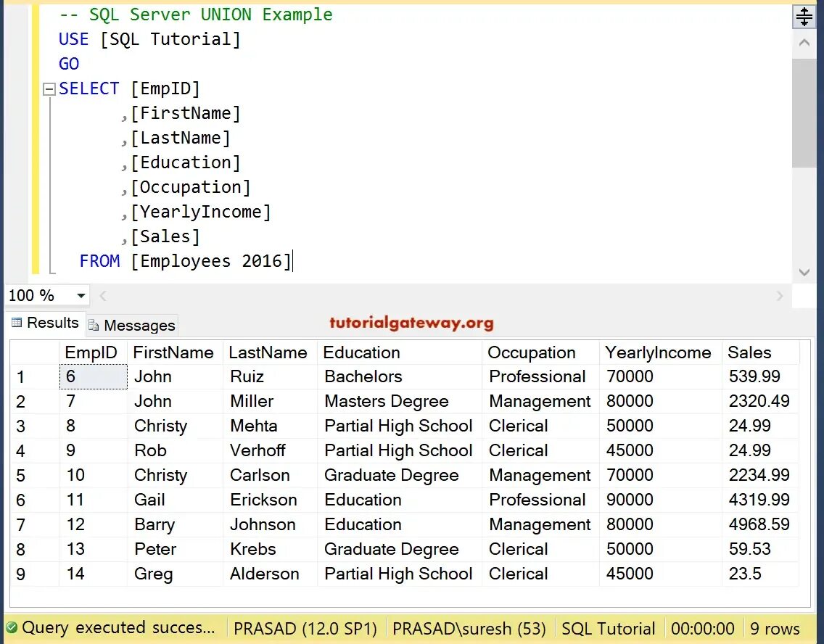Click the Messages tab icon
This screenshot has width=824, height=644.
coord(94,326)
